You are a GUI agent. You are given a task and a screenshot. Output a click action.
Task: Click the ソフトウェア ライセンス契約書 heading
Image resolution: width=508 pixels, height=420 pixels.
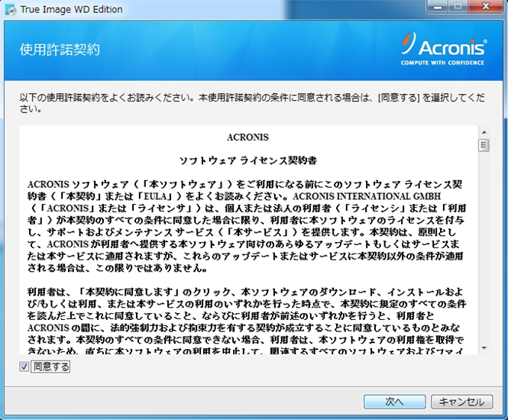(x=248, y=160)
